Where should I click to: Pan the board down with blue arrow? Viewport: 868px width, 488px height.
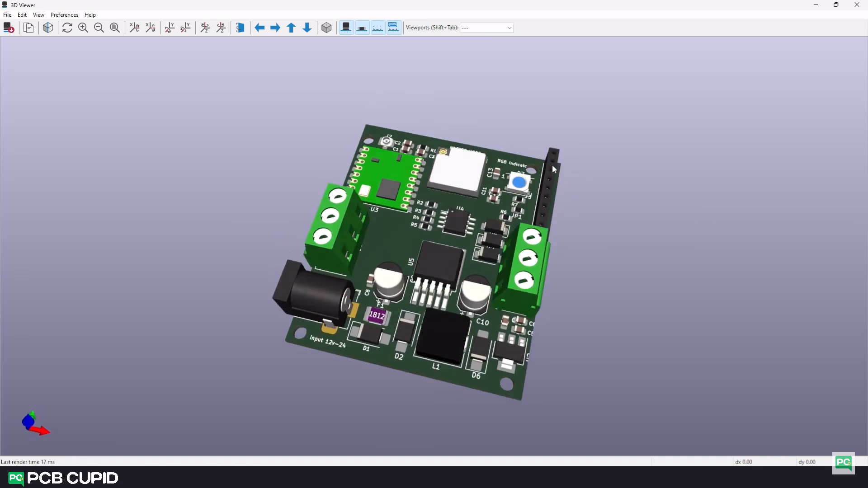pos(307,28)
